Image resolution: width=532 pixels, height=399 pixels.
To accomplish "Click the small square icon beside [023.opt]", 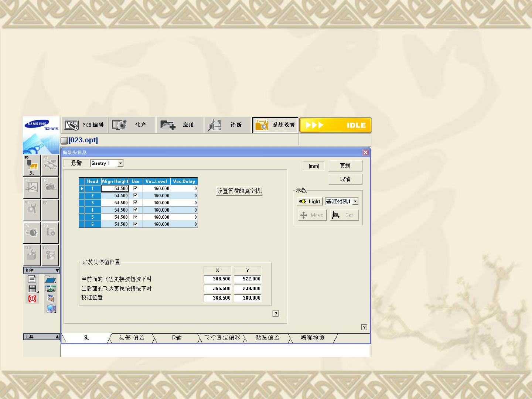I will coord(64,140).
